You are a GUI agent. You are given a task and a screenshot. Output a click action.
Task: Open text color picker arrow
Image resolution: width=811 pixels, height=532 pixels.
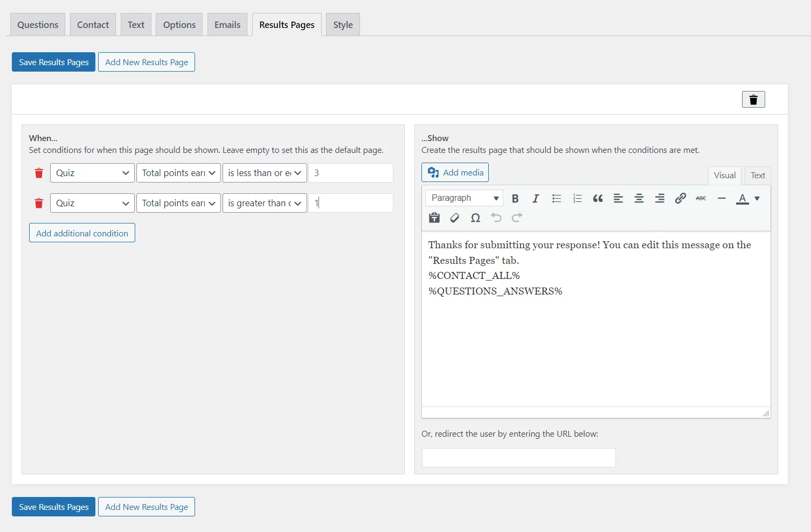pyautogui.click(x=757, y=198)
